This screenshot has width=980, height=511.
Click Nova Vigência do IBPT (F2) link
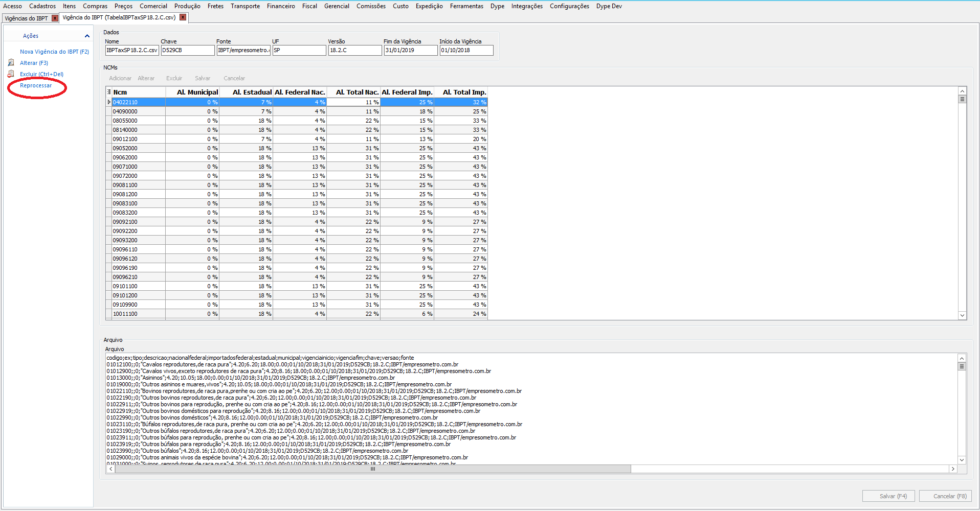[x=54, y=52]
